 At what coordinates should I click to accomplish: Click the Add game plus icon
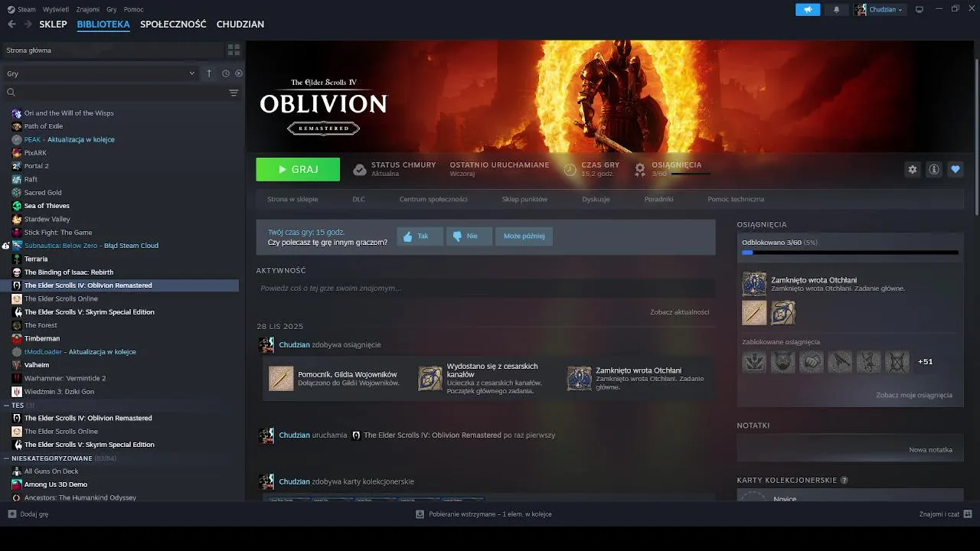pyautogui.click(x=11, y=514)
